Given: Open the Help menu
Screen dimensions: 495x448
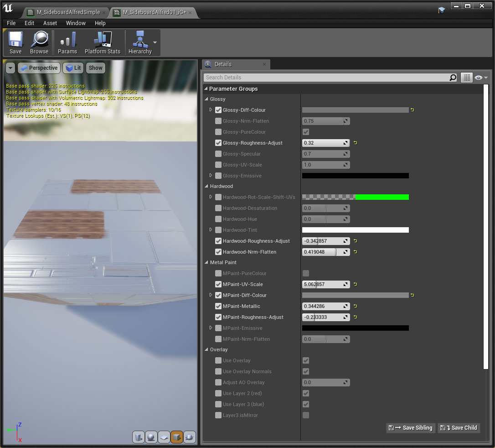Looking at the screenshot, I should point(100,23).
